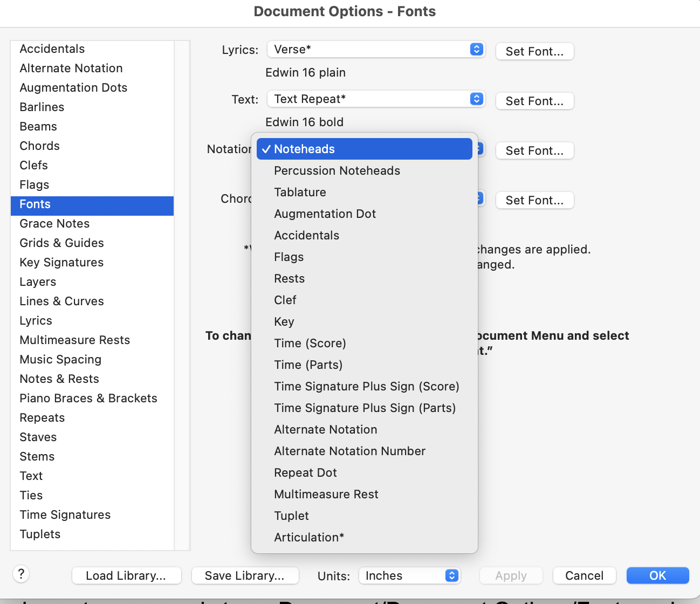
Task: Select Piano Braces & Brackets category
Action: click(x=88, y=399)
